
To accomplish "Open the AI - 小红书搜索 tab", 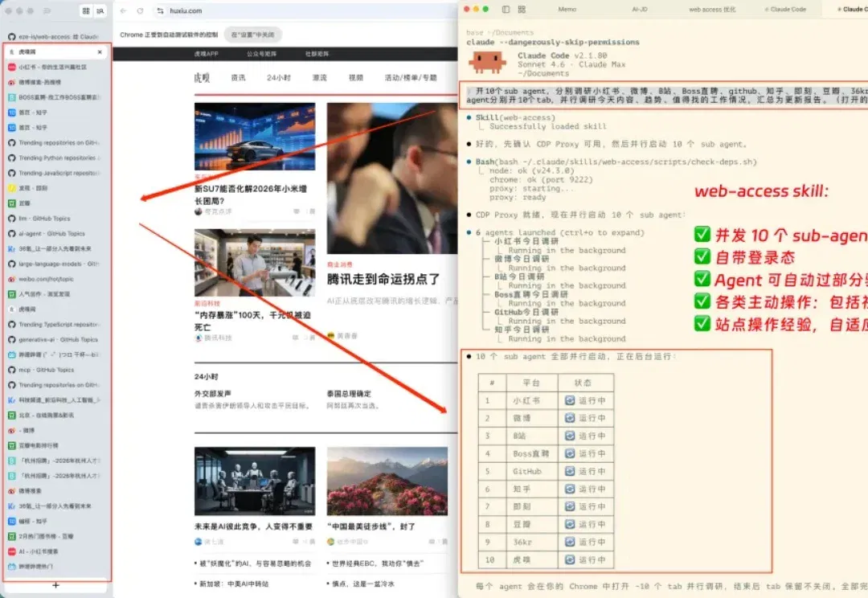I will [54, 551].
